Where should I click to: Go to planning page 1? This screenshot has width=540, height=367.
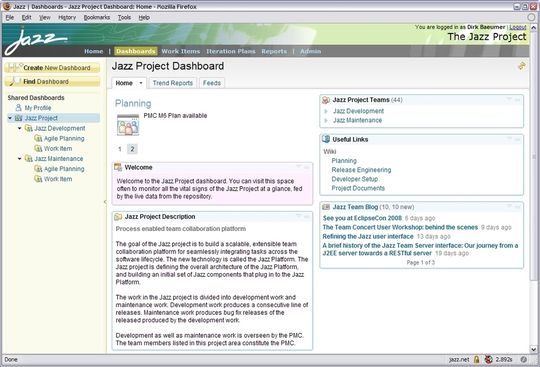tap(120, 149)
